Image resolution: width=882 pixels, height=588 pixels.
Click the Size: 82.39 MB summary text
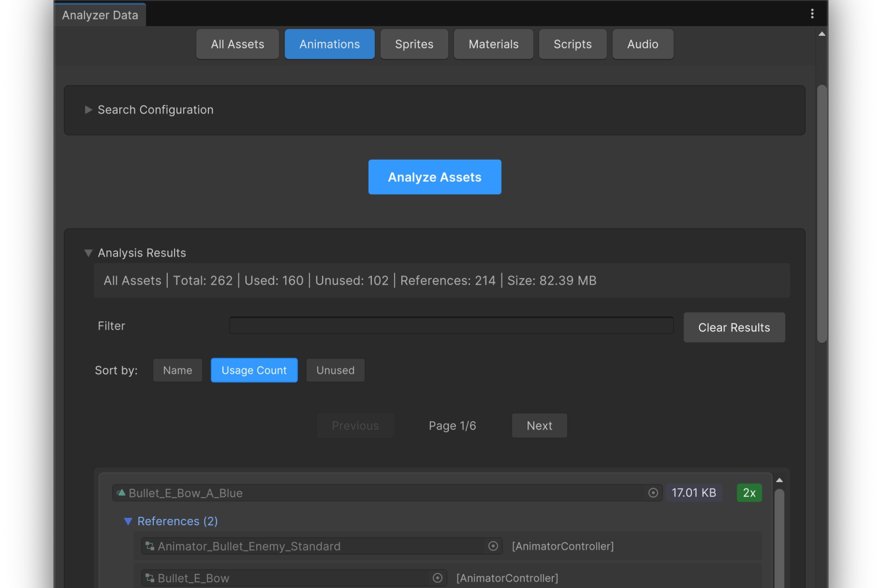point(551,280)
